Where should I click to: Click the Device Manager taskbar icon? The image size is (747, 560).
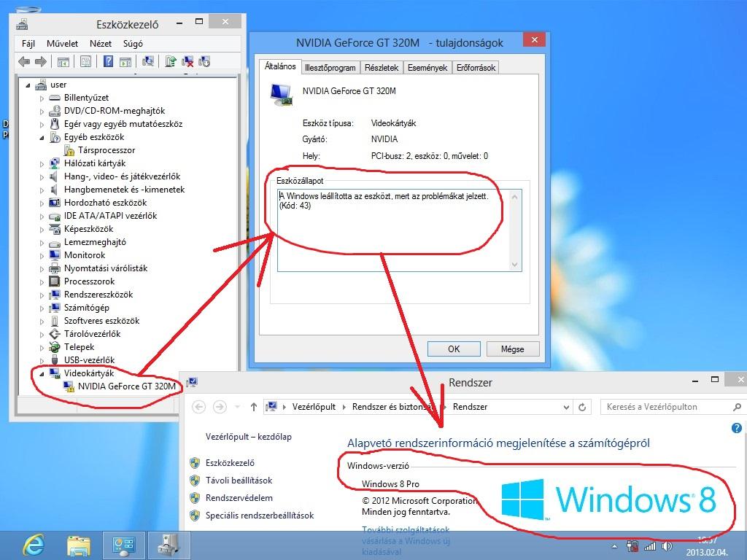[x=169, y=545]
